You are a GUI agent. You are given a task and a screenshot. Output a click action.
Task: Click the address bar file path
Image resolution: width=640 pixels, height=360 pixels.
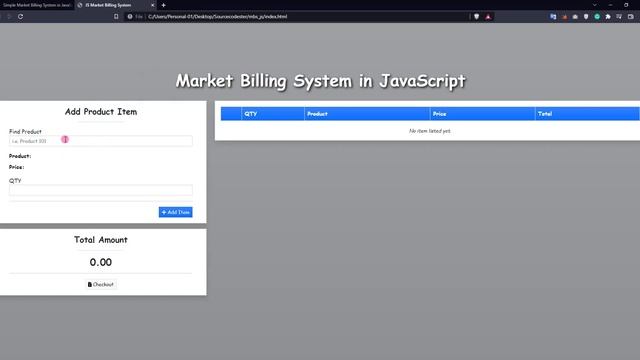218,17
